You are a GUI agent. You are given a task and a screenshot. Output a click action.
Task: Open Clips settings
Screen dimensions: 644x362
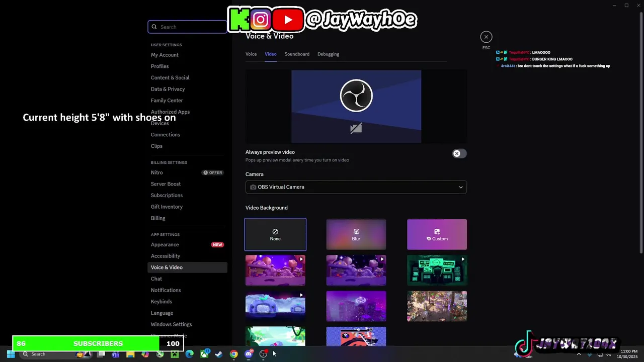(187, 146)
